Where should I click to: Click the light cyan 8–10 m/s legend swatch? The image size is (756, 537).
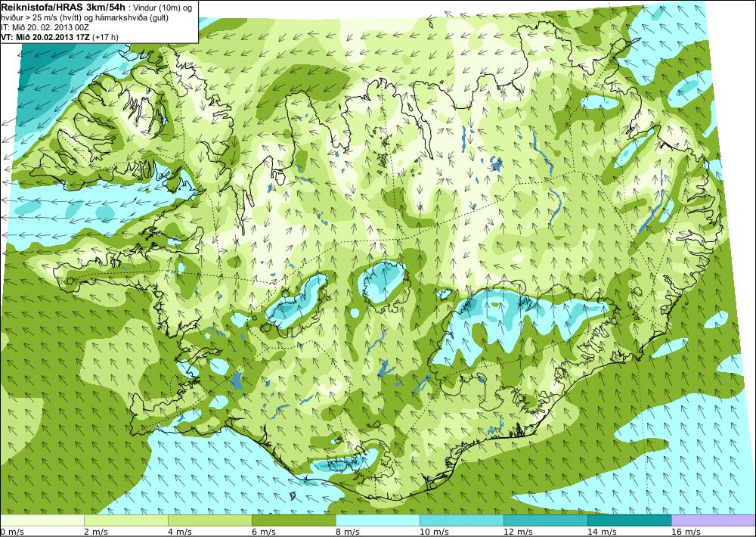(378, 520)
